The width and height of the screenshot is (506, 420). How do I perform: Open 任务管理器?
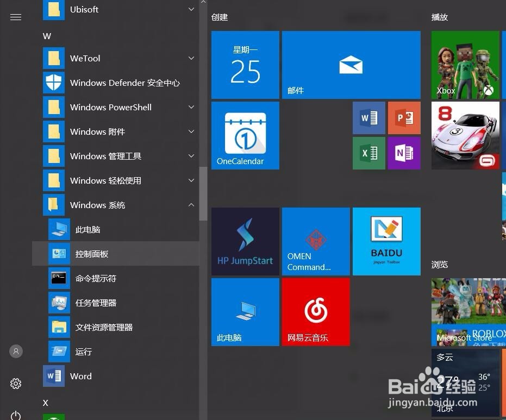116,303
